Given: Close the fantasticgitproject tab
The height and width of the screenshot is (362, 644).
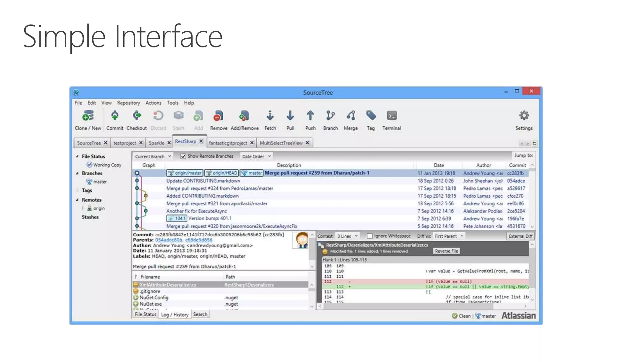Looking at the screenshot, I should 252,143.
